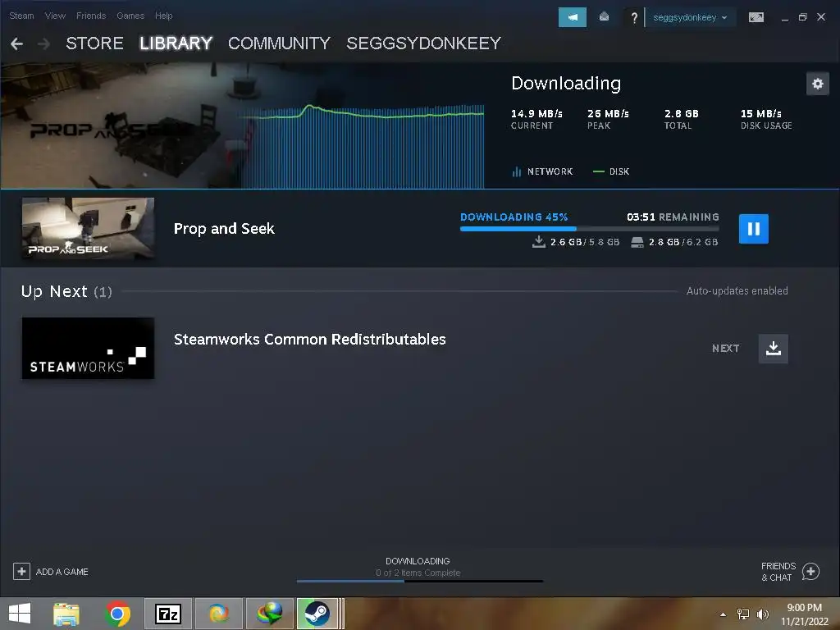Open the Help menu
This screenshot has width=840, height=630.
pyautogui.click(x=164, y=16)
